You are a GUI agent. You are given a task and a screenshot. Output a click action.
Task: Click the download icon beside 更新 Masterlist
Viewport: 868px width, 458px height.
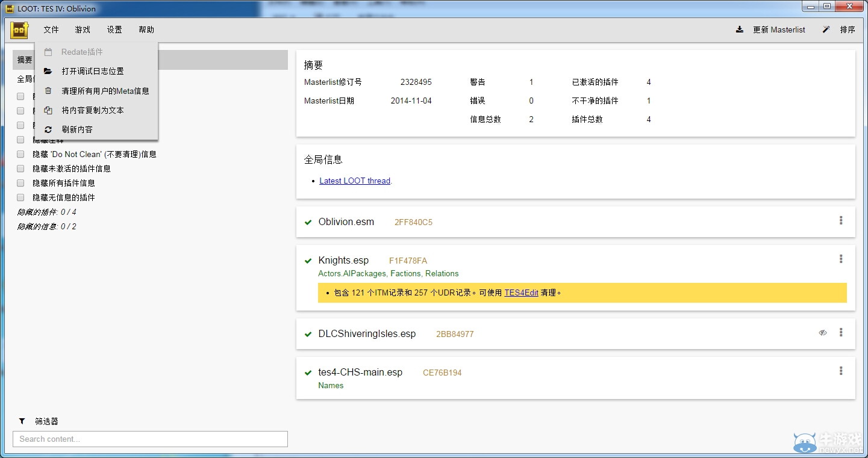740,29
